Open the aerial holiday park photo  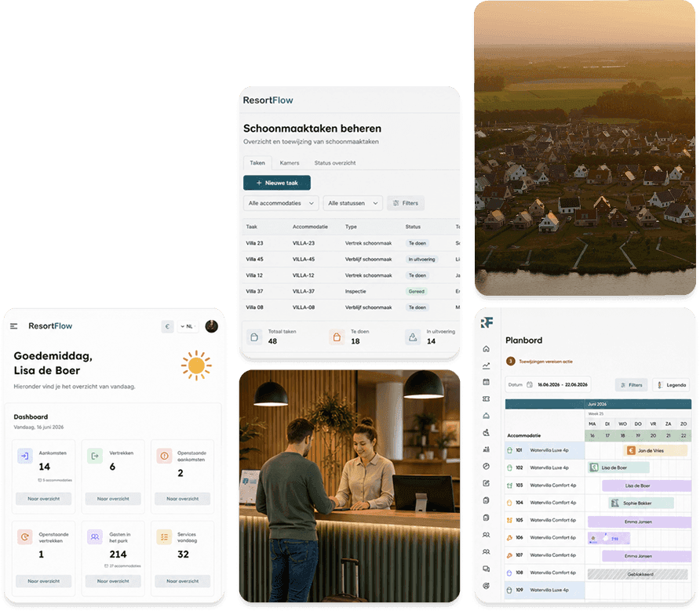click(585, 147)
